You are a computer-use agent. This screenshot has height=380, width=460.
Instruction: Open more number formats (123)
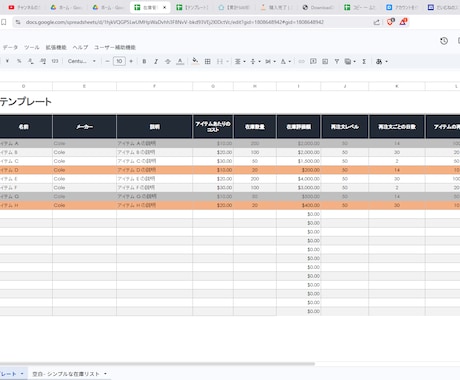[55, 61]
